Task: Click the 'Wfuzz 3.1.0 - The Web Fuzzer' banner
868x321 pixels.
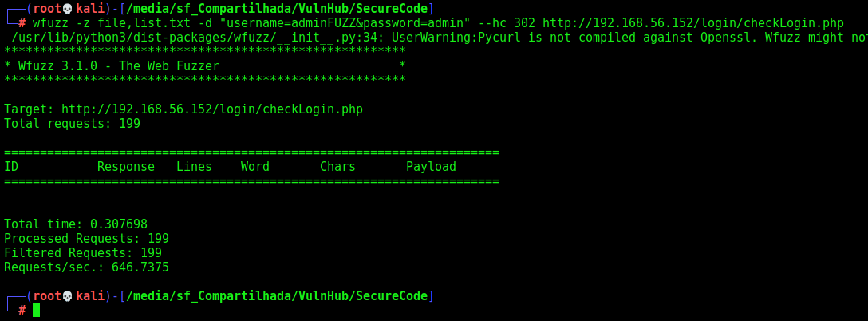Action: [118, 66]
